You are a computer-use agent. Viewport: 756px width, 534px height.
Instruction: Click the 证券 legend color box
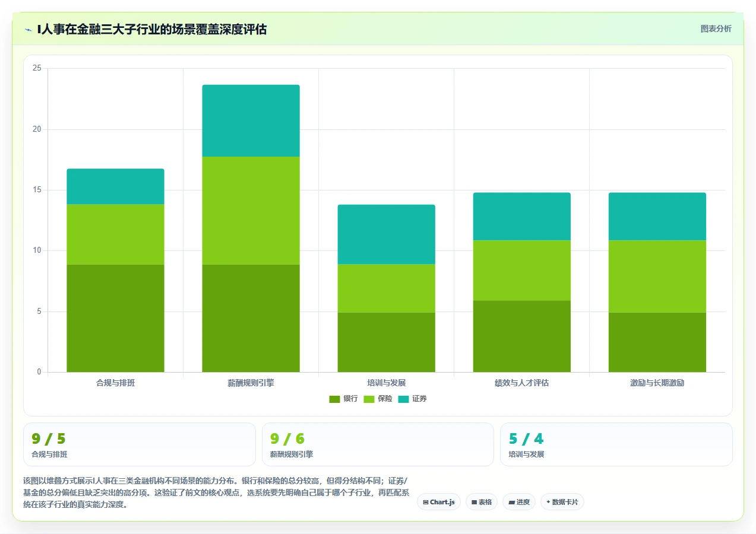[x=403, y=399]
